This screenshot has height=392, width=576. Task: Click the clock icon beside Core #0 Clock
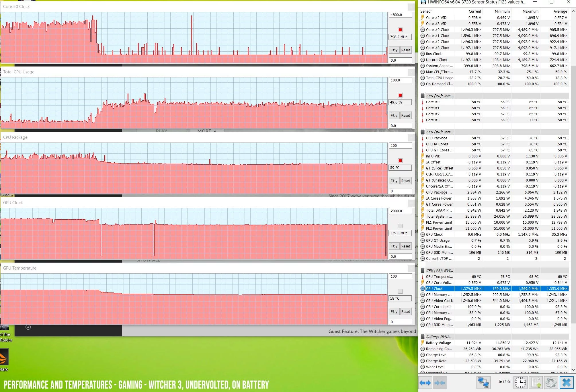pyautogui.click(x=423, y=30)
